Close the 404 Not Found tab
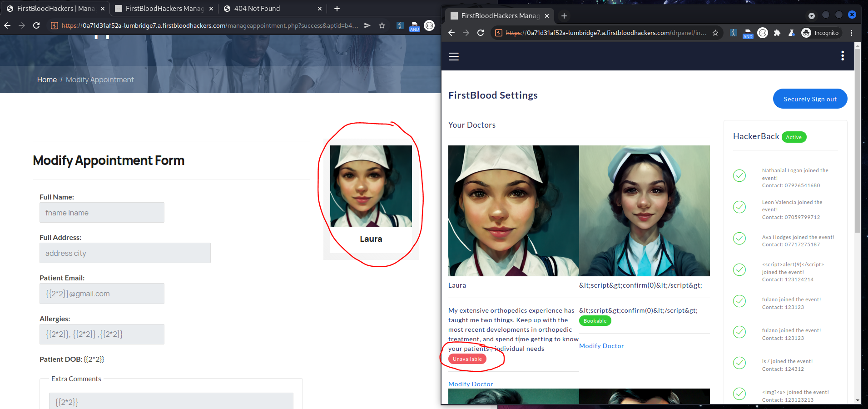868x409 pixels. (320, 9)
